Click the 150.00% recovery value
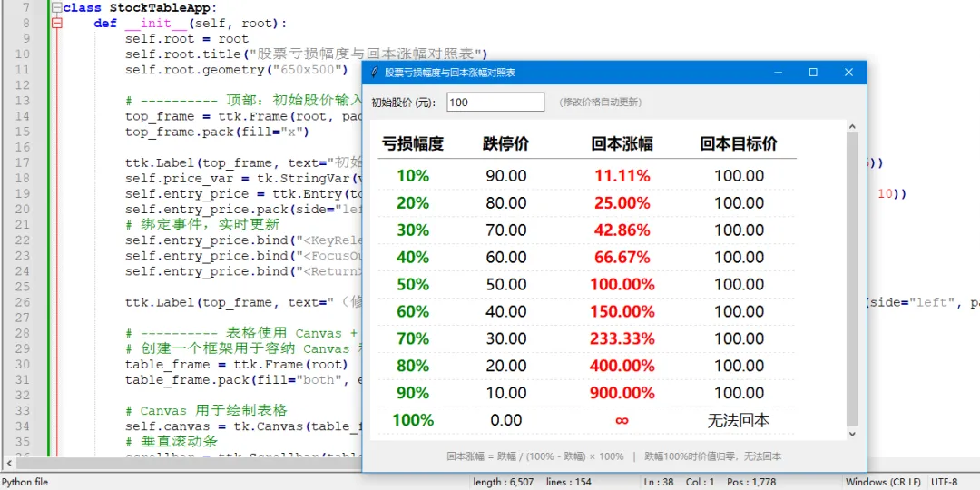Viewport: 980px width, 490px height. (x=622, y=311)
